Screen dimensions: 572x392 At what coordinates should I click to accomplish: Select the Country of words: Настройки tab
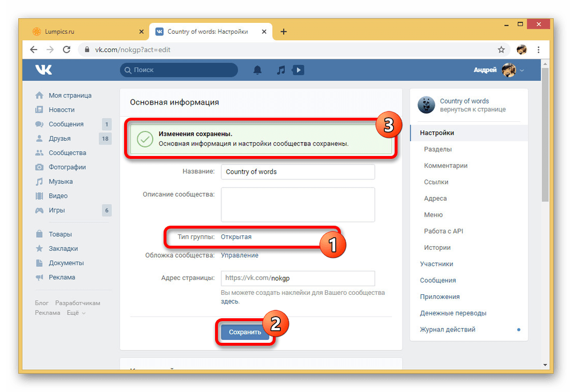coord(210,31)
